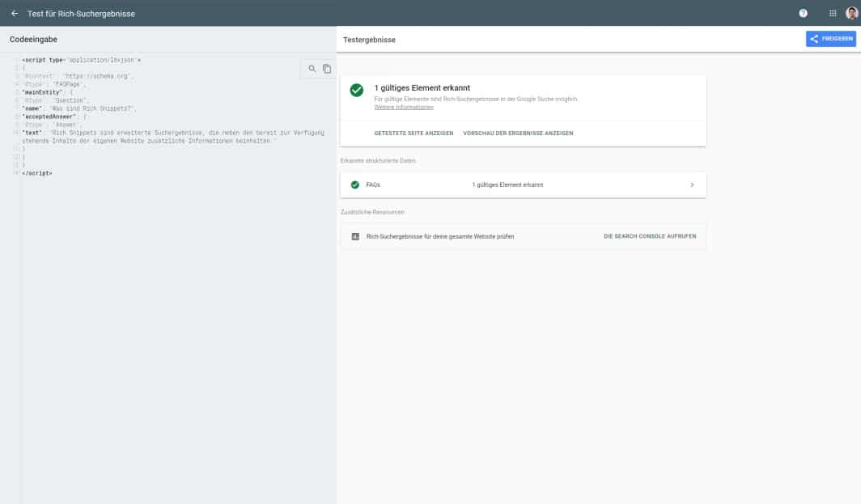
Task: Open the Weitere Informationen link
Action: point(404,107)
